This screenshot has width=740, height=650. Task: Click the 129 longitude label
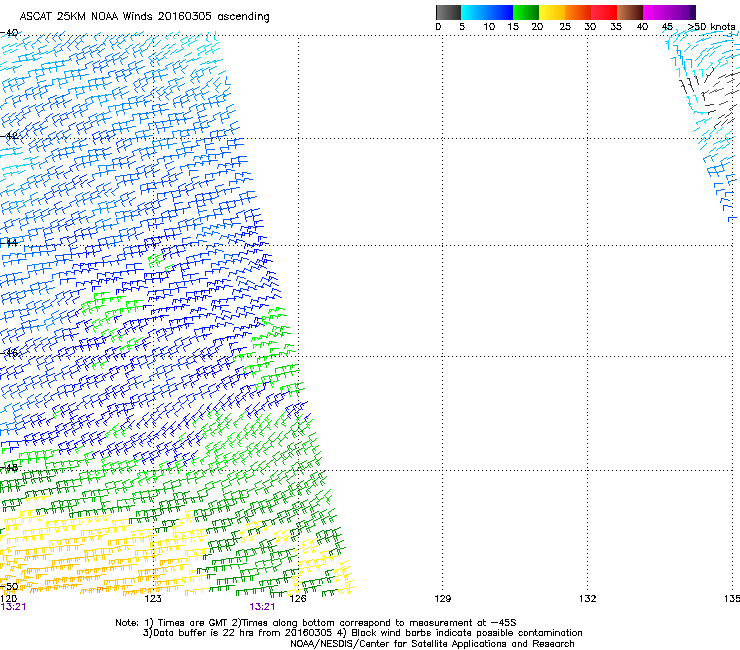(x=442, y=599)
